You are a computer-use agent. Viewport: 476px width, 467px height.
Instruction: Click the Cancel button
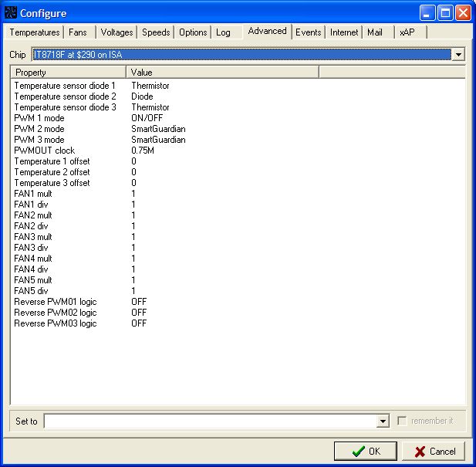point(434,452)
